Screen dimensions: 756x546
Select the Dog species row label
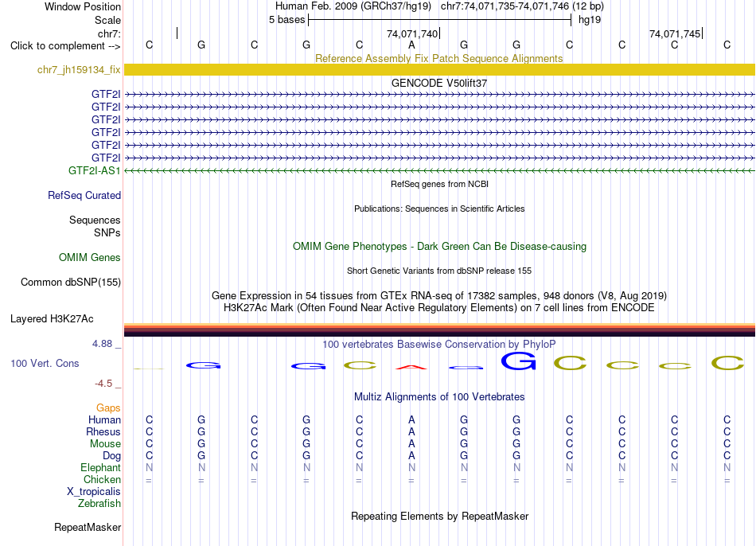click(111, 456)
